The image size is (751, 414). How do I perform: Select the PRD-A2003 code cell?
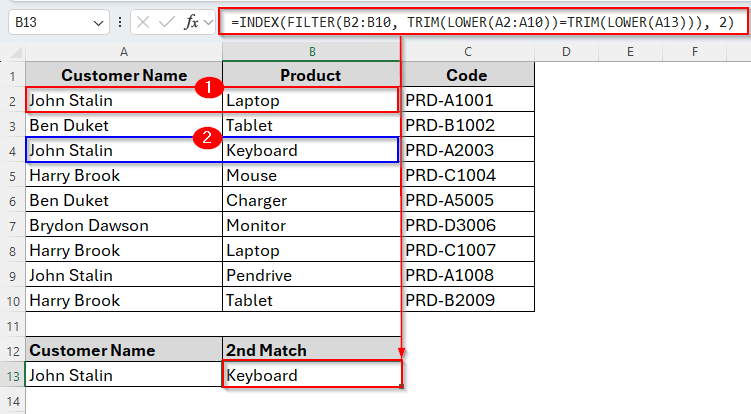[x=467, y=150]
